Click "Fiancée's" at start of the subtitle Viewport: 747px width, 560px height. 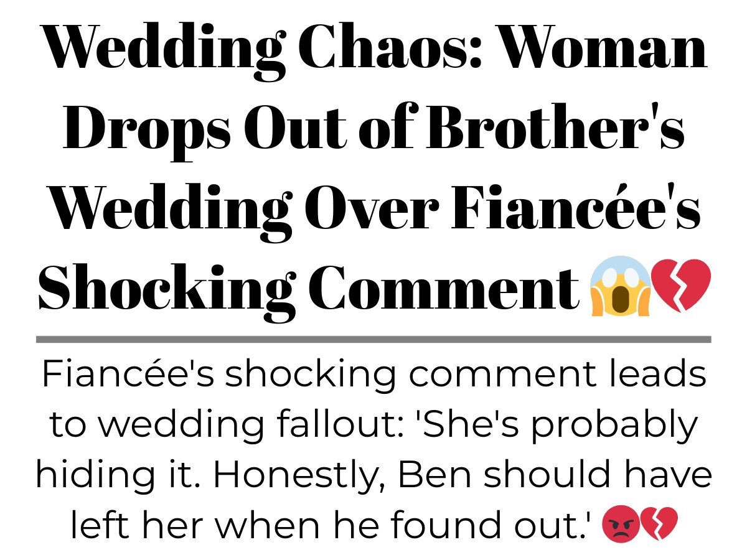127,375
